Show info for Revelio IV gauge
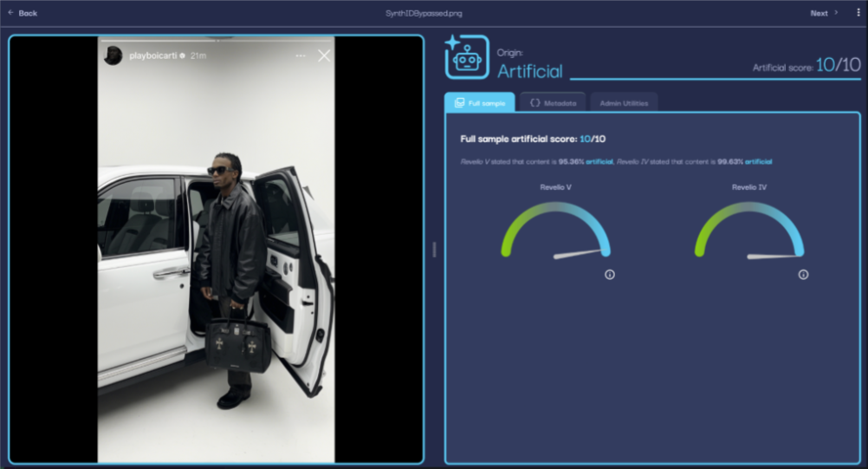 pyautogui.click(x=803, y=274)
